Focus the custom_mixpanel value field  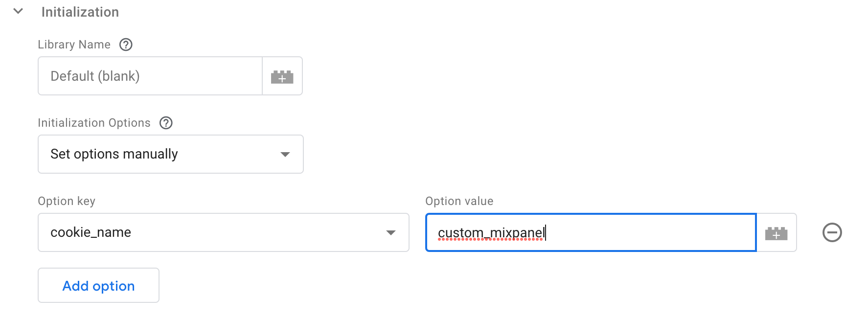pos(587,232)
